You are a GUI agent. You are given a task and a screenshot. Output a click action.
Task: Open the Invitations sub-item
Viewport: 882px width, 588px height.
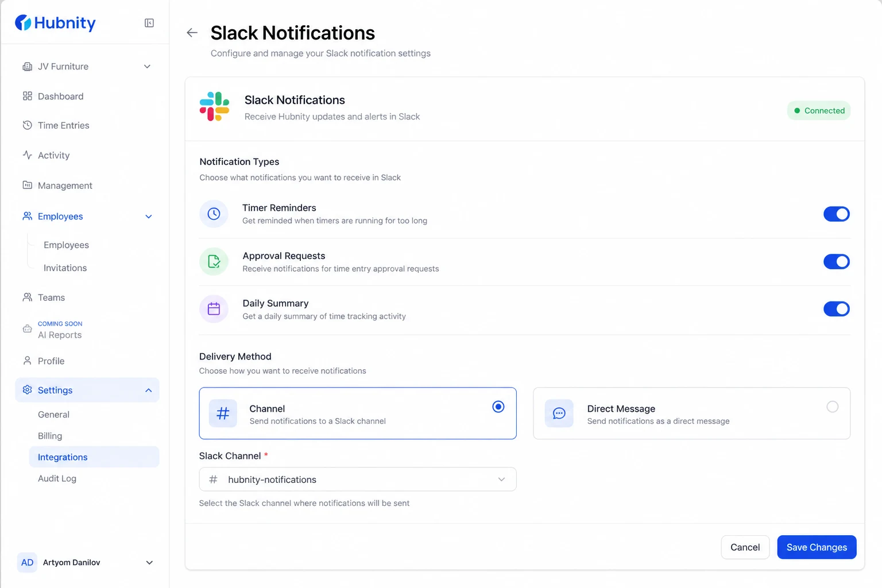(65, 268)
